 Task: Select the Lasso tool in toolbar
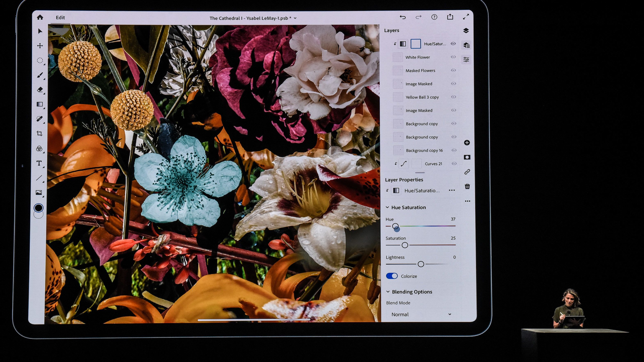40,60
